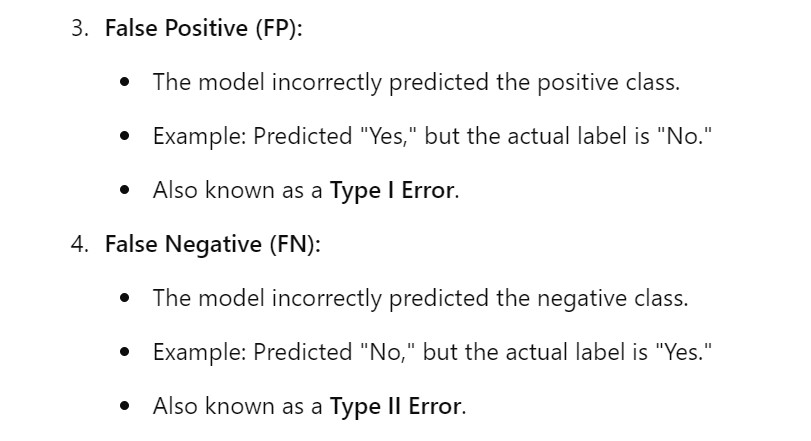
Task: Click the bullet before the "Type I Error" line
Action: point(125,191)
